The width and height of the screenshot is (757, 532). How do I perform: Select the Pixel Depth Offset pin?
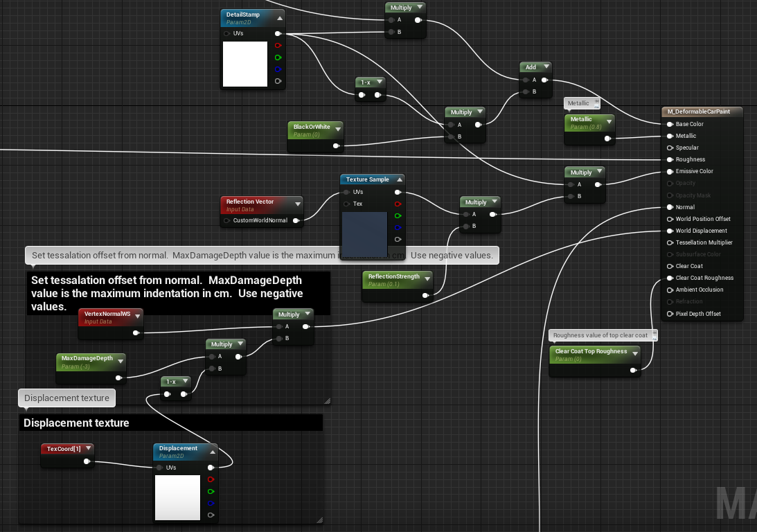(670, 314)
